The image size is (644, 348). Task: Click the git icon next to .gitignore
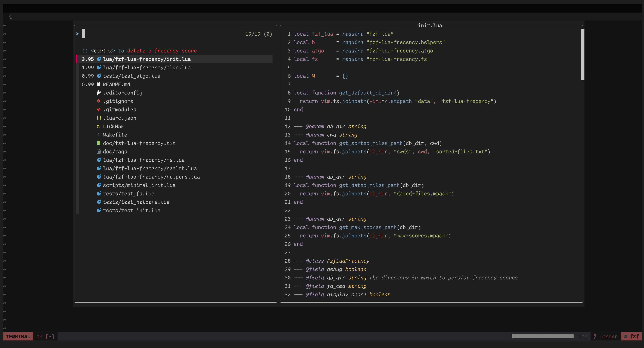(x=98, y=101)
